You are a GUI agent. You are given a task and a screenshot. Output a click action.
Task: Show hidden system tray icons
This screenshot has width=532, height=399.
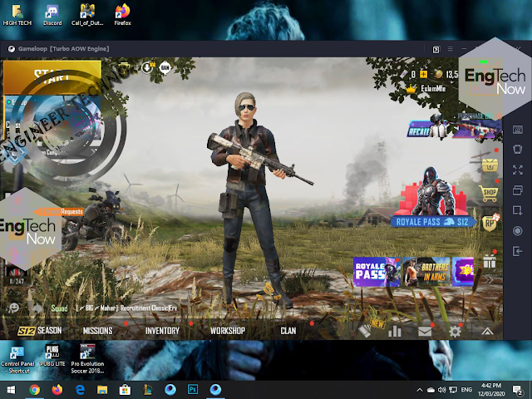[x=419, y=390]
